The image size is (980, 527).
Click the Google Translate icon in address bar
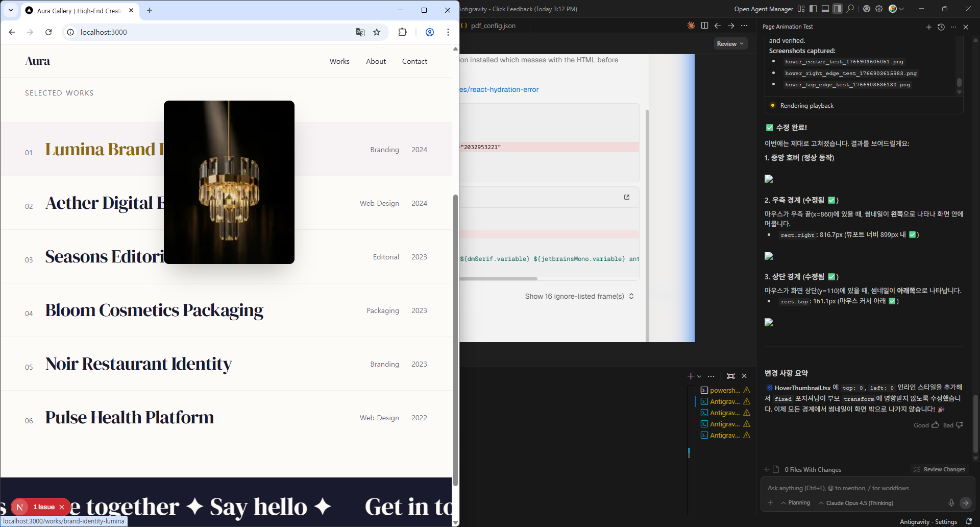pos(360,32)
